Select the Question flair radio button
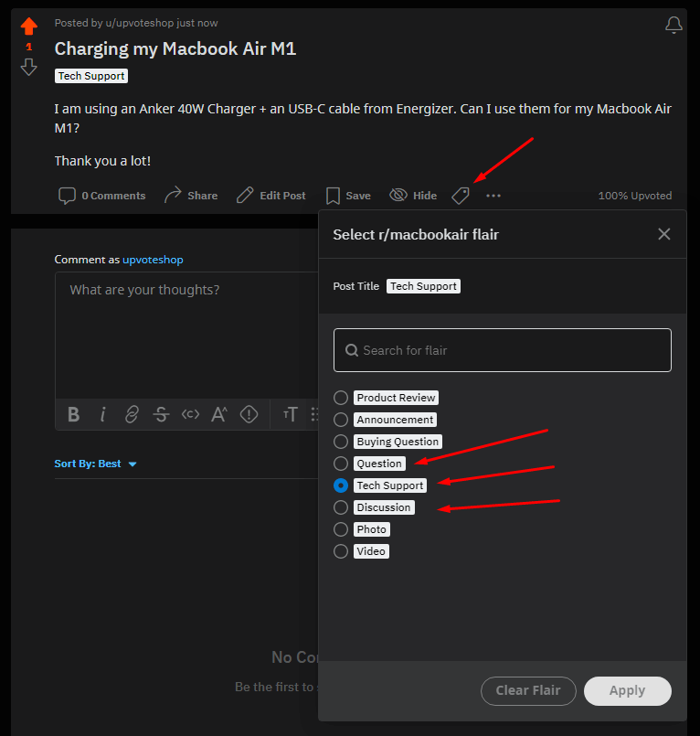The height and width of the screenshot is (736, 700). (x=341, y=464)
